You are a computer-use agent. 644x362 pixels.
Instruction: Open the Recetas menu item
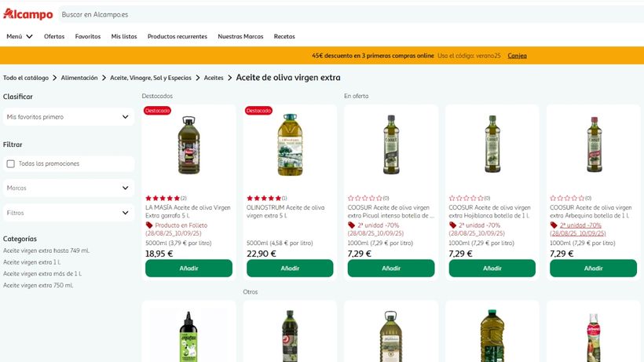284,36
